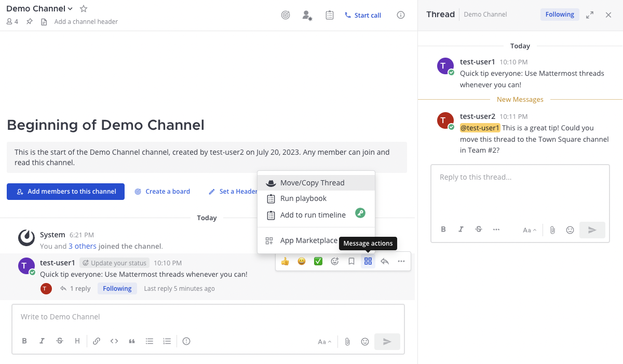Open the Playbooks checklist icon in header

[x=330, y=15]
